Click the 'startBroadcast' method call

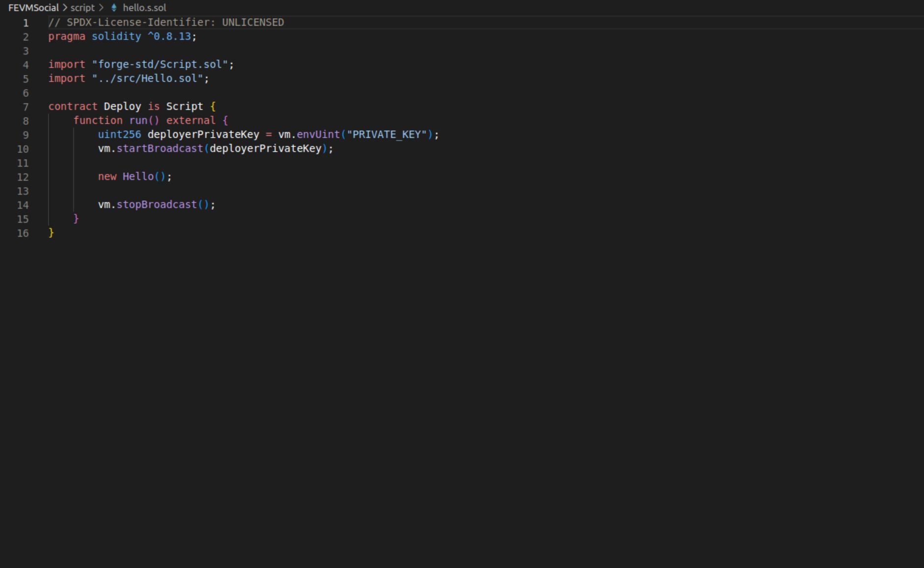coord(160,149)
